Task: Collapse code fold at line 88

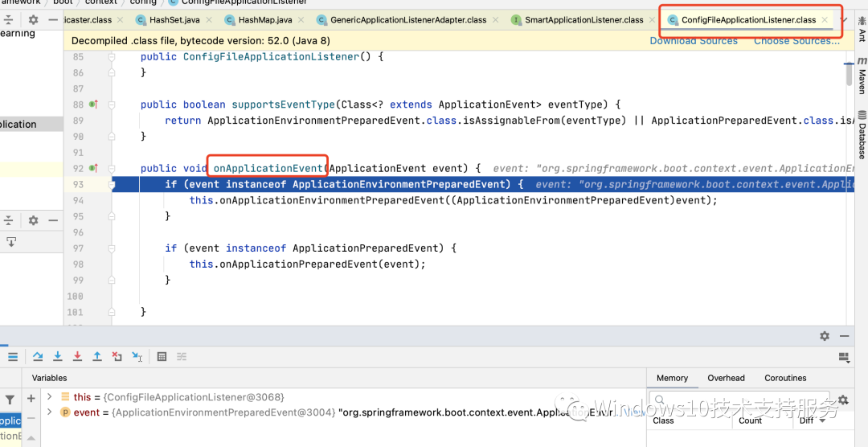Action: point(111,105)
